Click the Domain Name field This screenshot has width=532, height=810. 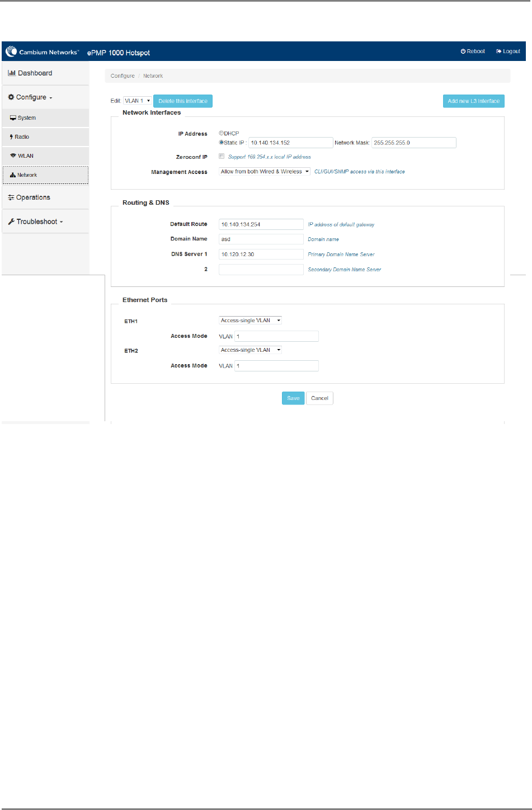tap(261, 239)
